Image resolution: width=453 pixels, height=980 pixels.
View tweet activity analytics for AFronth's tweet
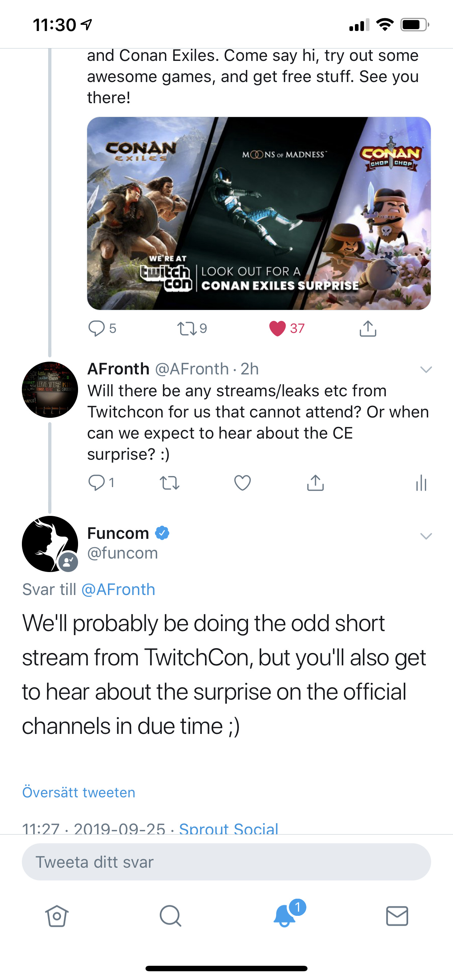click(421, 483)
